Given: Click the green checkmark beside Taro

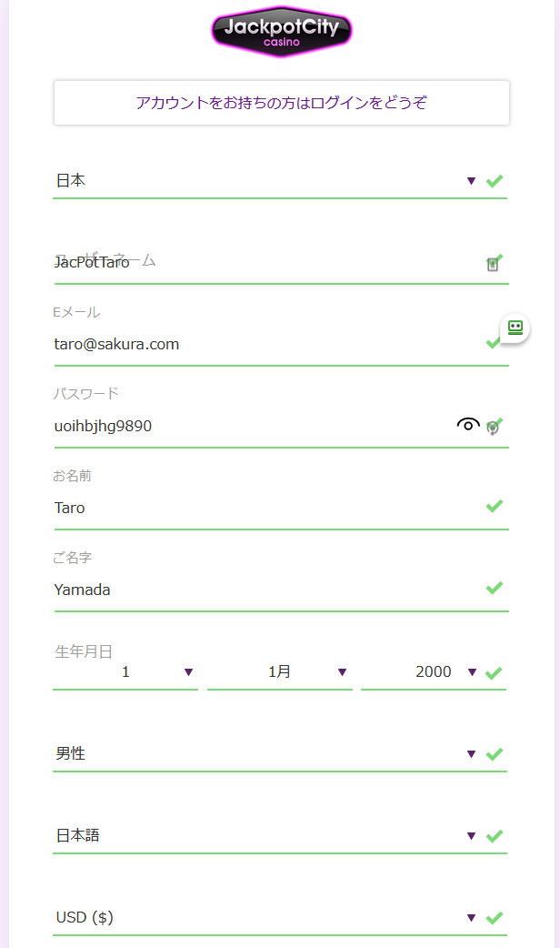Looking at the screenshot, I should [495, 506].
